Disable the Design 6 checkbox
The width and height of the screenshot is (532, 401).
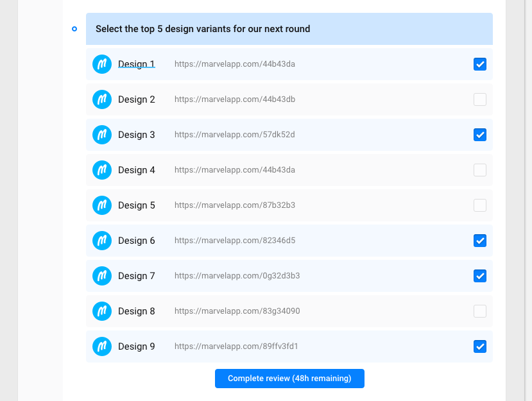pos(480,241)
